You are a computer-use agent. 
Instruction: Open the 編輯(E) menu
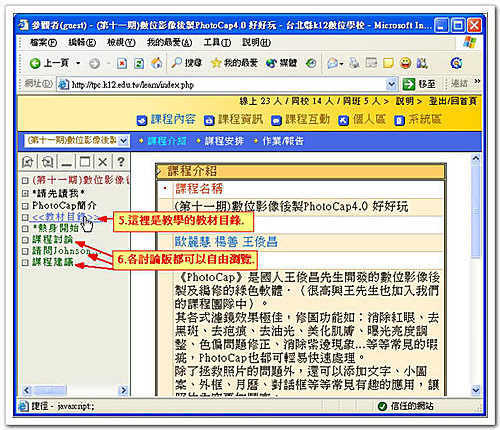click(82, 42)
